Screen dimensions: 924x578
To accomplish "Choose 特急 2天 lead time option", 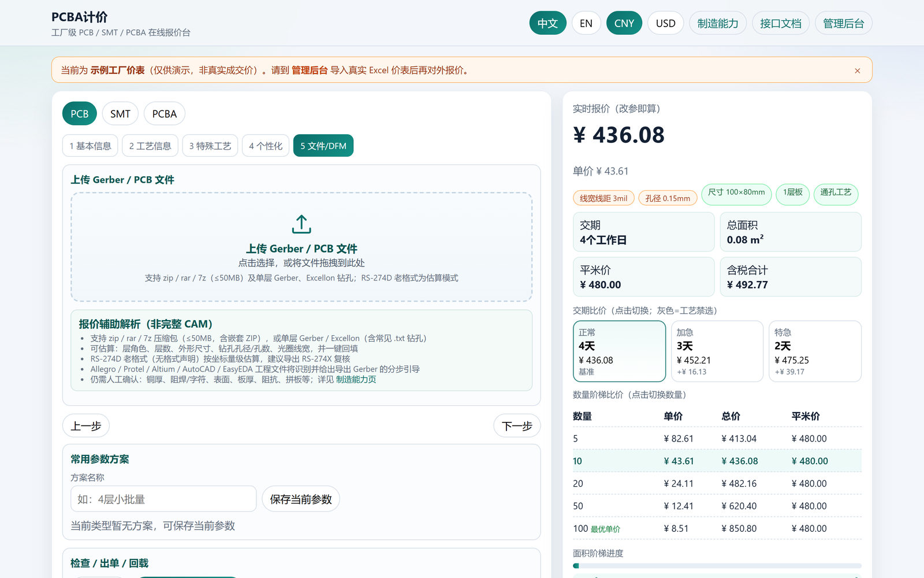I will coord(815,351).
